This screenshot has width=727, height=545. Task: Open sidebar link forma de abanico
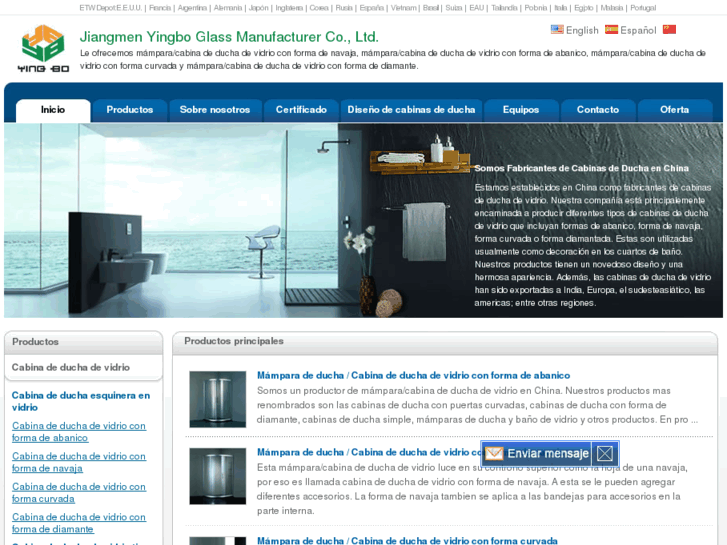79,432
